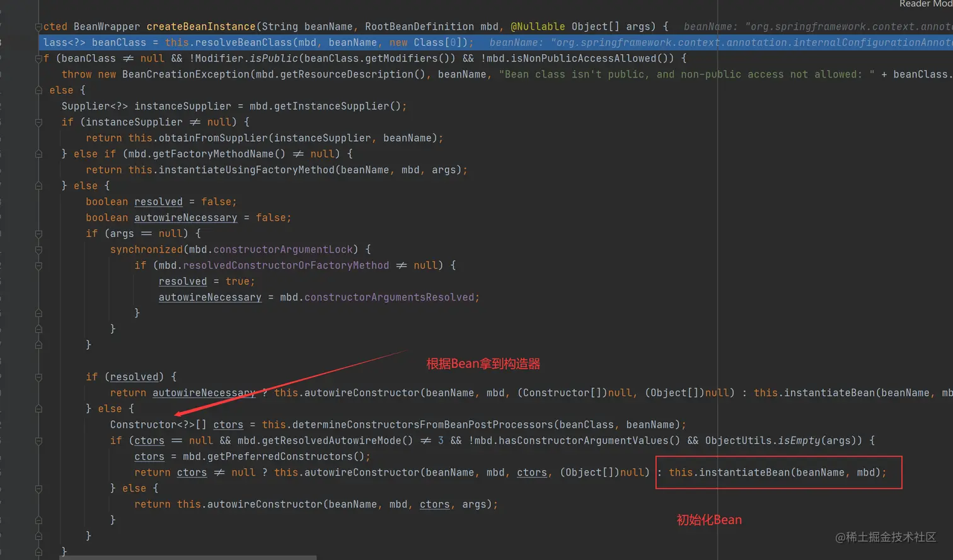Click the getInstanceSupplier call

tap(334, 106)
